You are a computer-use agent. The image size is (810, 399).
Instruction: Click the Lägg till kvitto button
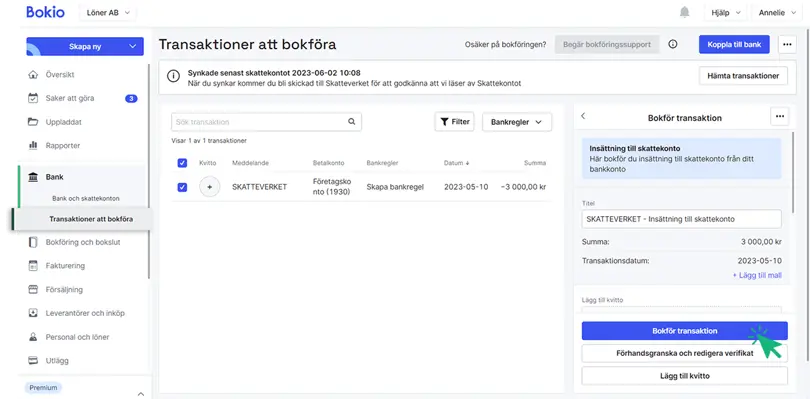tap(684, 376)
